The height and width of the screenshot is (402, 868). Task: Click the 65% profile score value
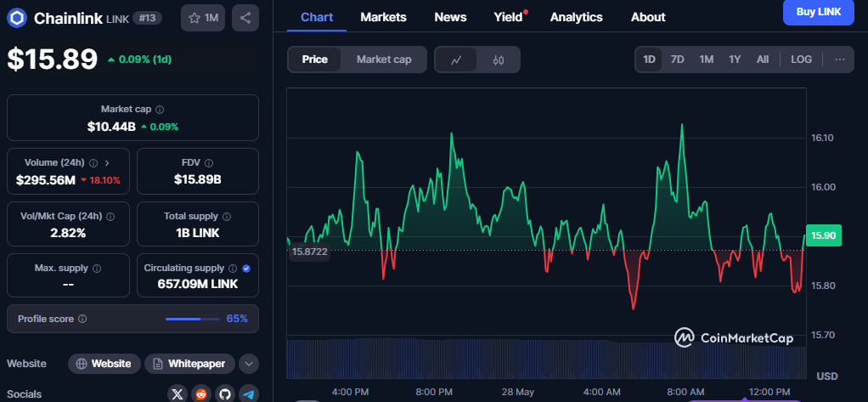tap(237, 319)
